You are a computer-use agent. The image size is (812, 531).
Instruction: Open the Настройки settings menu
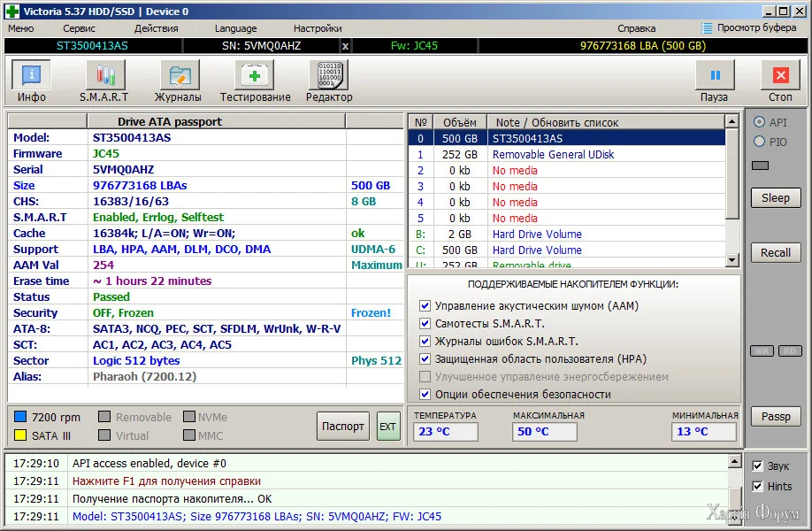318,28
